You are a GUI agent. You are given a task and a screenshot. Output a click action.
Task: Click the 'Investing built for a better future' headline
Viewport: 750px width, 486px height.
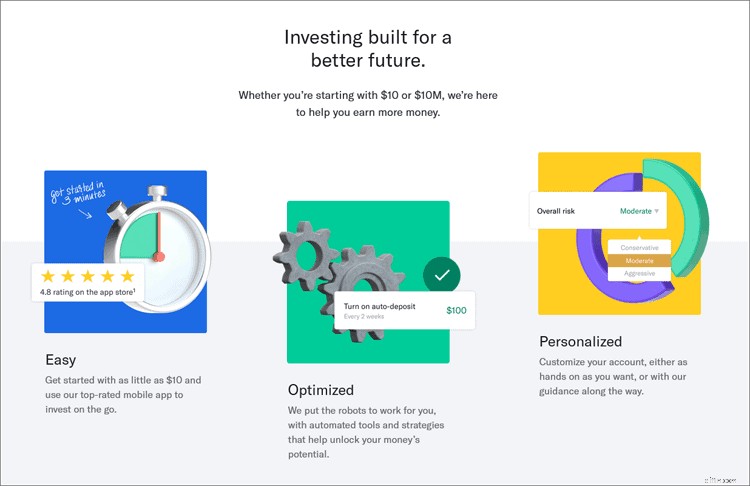click(x=368, y=49)
